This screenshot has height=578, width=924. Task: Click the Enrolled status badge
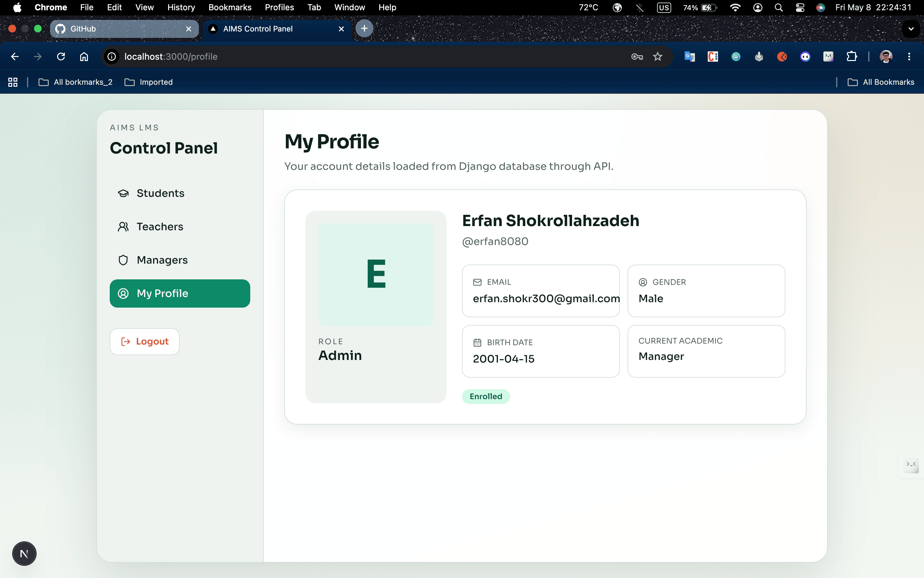[x=486, y=397]
